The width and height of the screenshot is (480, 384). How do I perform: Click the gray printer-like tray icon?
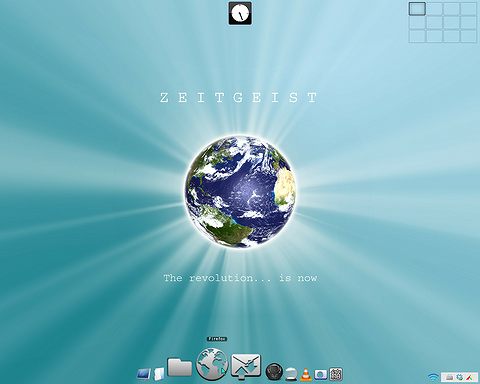pos(450,377)
